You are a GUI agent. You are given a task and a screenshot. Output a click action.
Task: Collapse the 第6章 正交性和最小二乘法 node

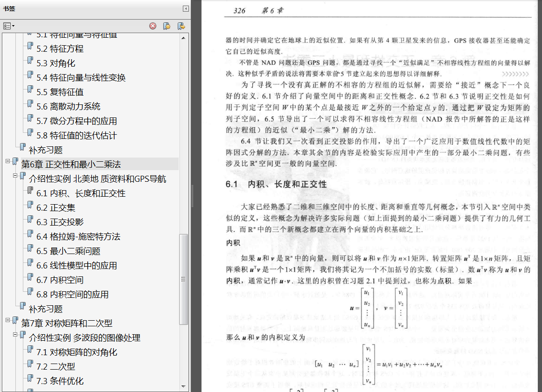tap(7, 161)
